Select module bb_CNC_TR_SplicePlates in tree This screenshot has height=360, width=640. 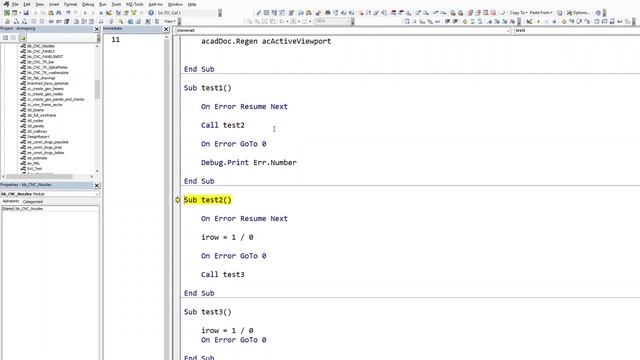coord(47,67)
